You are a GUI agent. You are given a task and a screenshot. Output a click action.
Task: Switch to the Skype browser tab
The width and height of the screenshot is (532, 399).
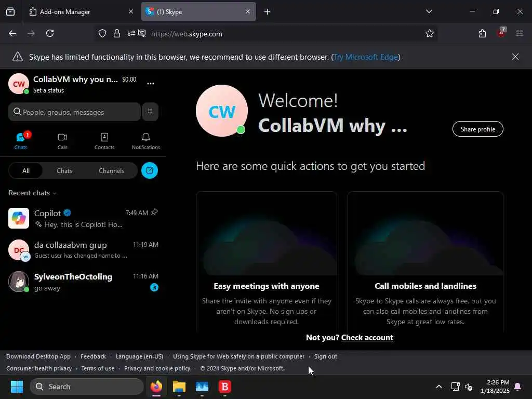coord(198,12)
